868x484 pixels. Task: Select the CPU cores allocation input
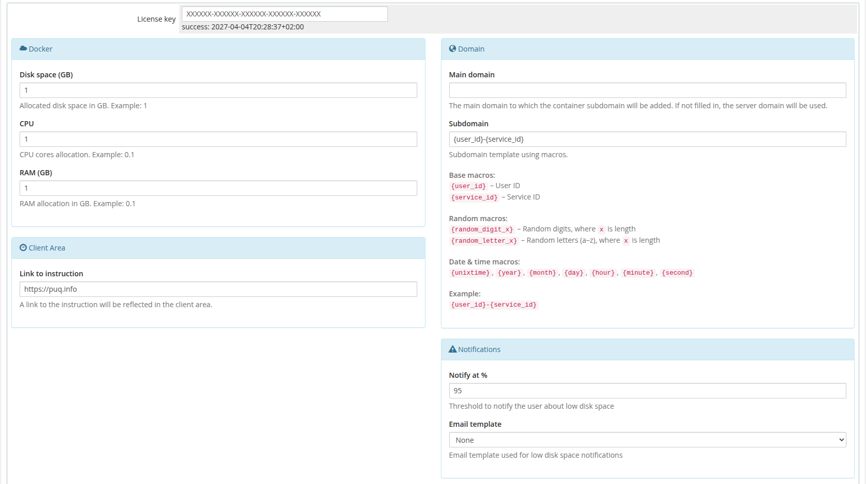[218, 139]
